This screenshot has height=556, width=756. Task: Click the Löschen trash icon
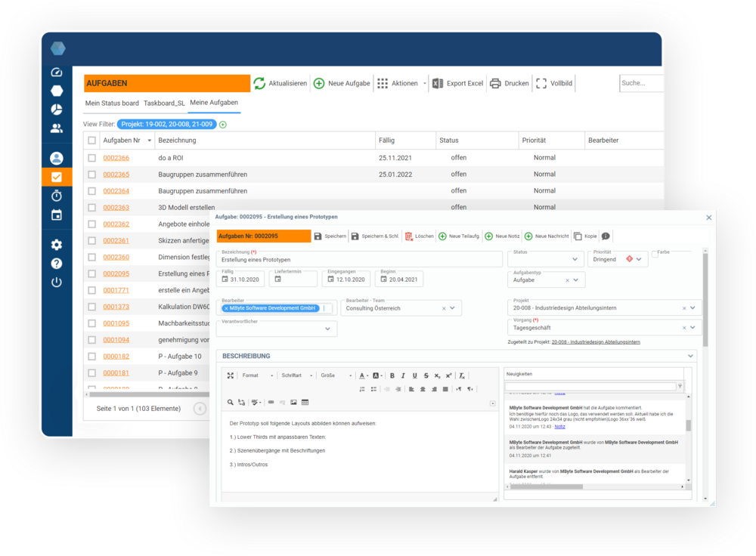[409, 236]
